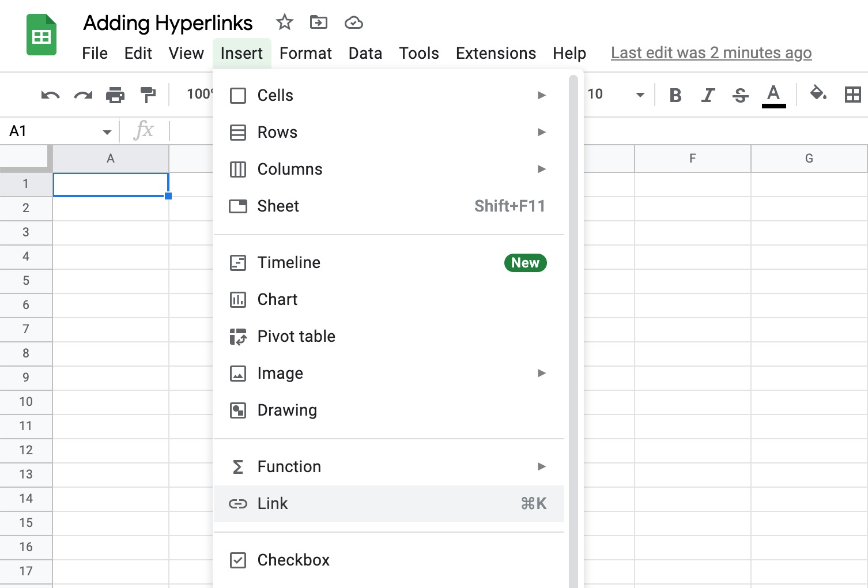Screen dimensions: 868x588
Task: Click the undo arrow icon
Action: pyautogui.click(x=51, y=95)
